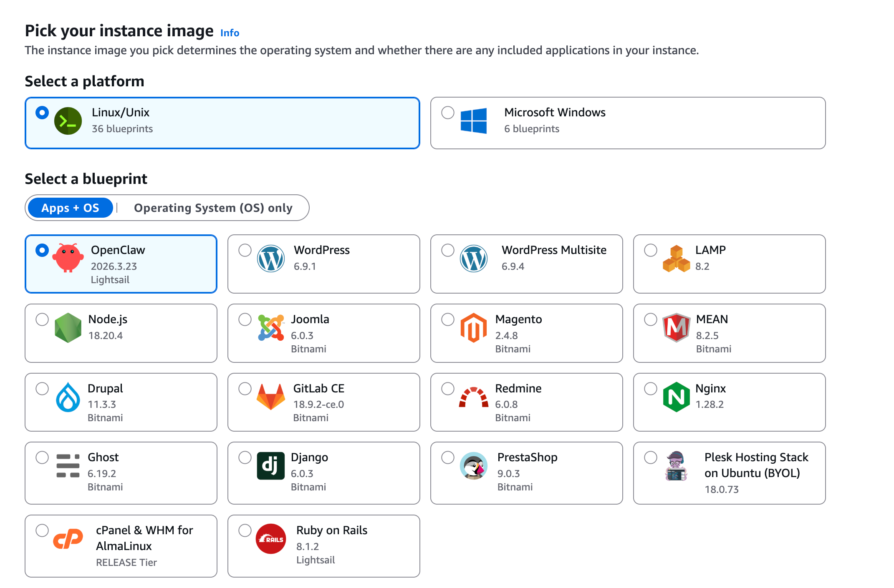Switch to Operating System (OS) only tab
The image size is (894, 588).
pyautogui.click(x=213, y=208)
